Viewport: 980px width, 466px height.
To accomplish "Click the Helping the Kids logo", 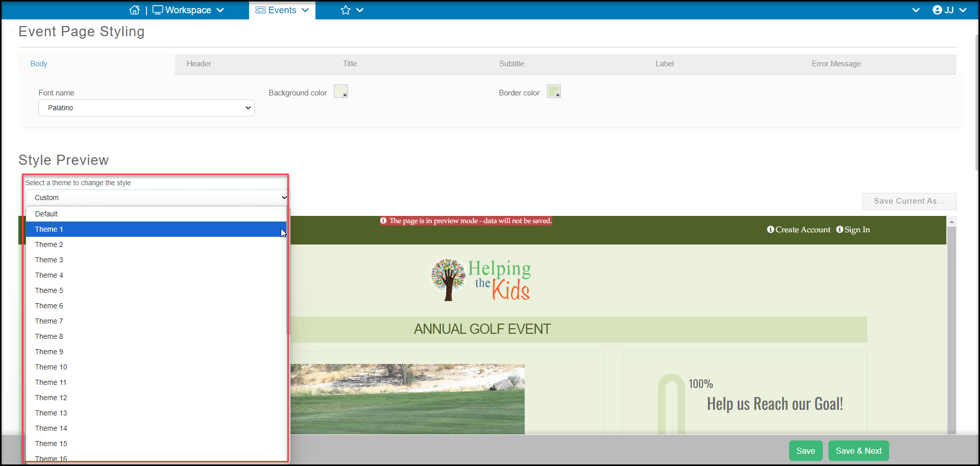I will tap(481, 279).
